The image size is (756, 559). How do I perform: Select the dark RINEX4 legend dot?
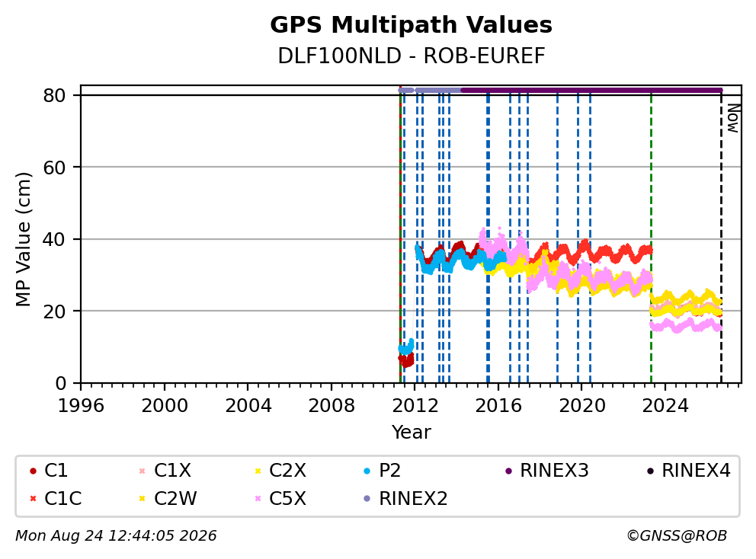pos(650,471)
